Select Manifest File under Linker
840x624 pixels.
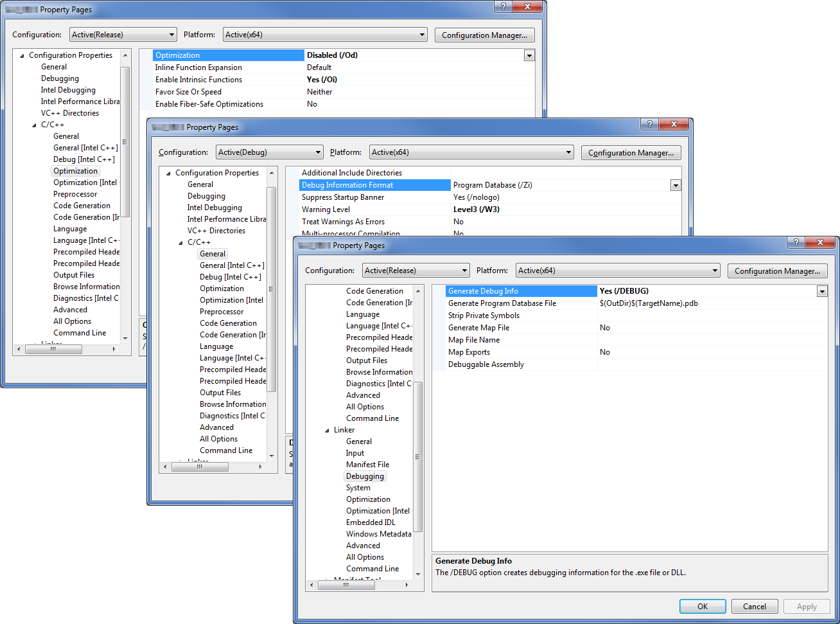[x=367, y=465]
